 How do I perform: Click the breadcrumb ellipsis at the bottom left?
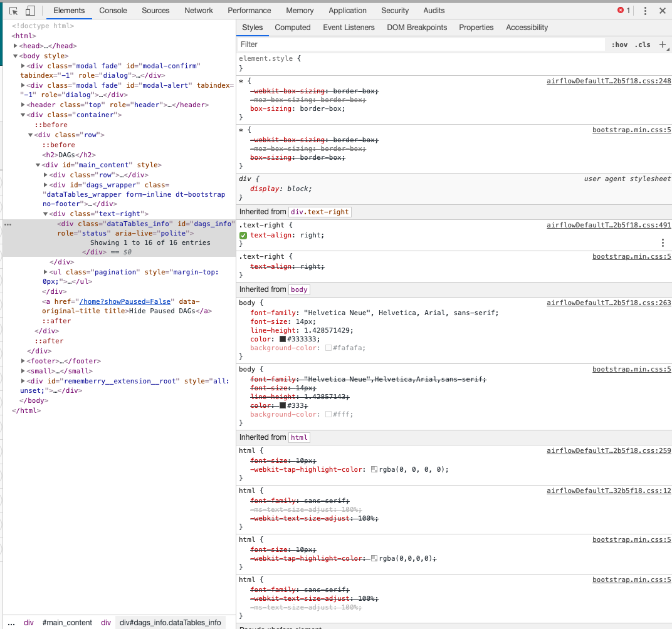coord(11,623)
